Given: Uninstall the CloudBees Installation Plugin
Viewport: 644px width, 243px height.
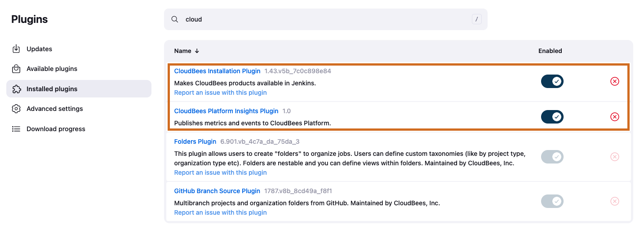Looking at the screenshot, I should (614, 81).
